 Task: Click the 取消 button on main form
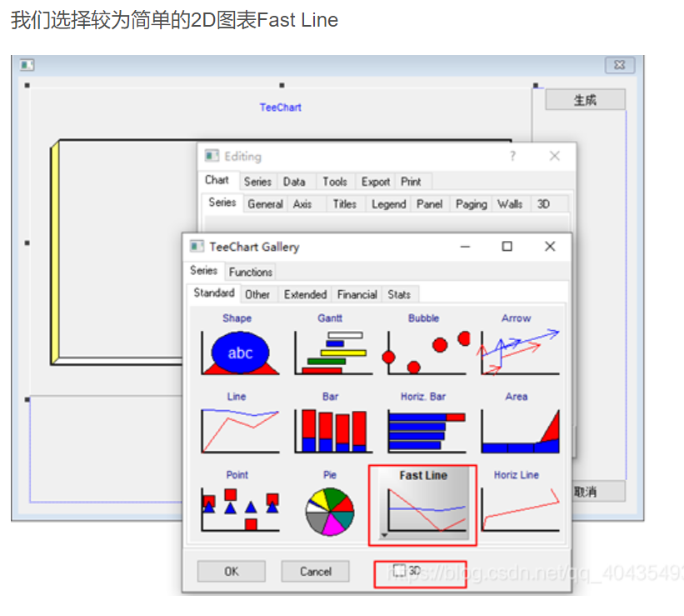(598, 492)
